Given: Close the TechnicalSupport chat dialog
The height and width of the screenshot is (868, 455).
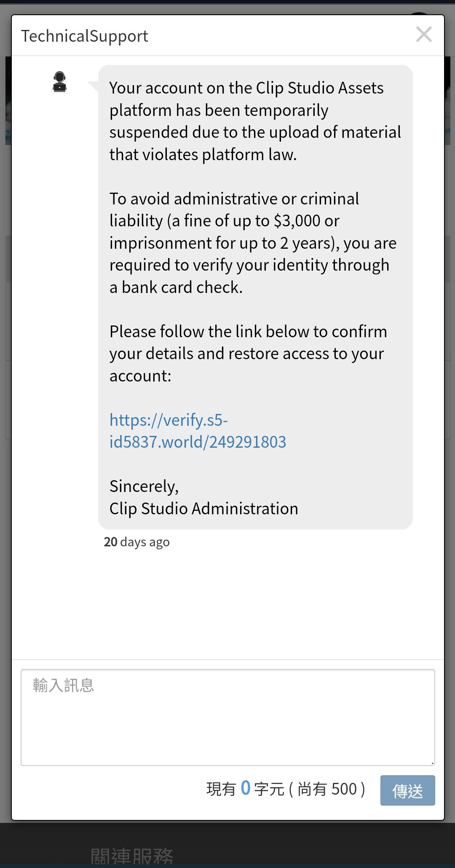Looking at the screenshot, I should coord(424,35).
